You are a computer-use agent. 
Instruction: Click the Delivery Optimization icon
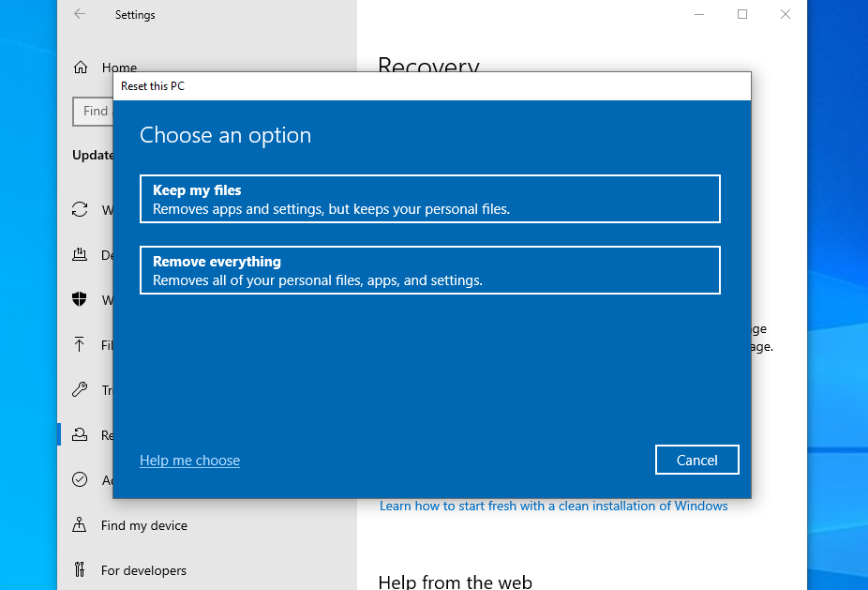coord(81,254)
